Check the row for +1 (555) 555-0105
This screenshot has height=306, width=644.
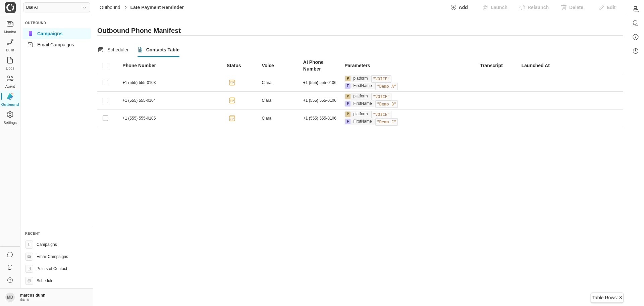click(x=105, y=118)
